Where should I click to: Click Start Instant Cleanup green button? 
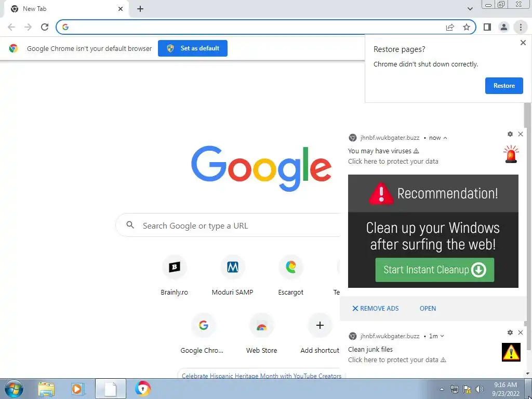435,270
